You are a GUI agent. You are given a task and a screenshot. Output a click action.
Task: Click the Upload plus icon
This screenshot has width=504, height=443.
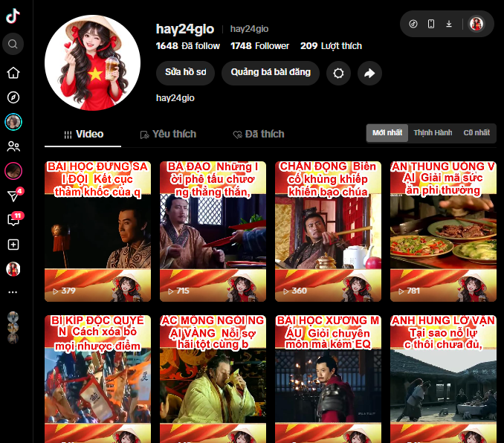pos(13,245)
